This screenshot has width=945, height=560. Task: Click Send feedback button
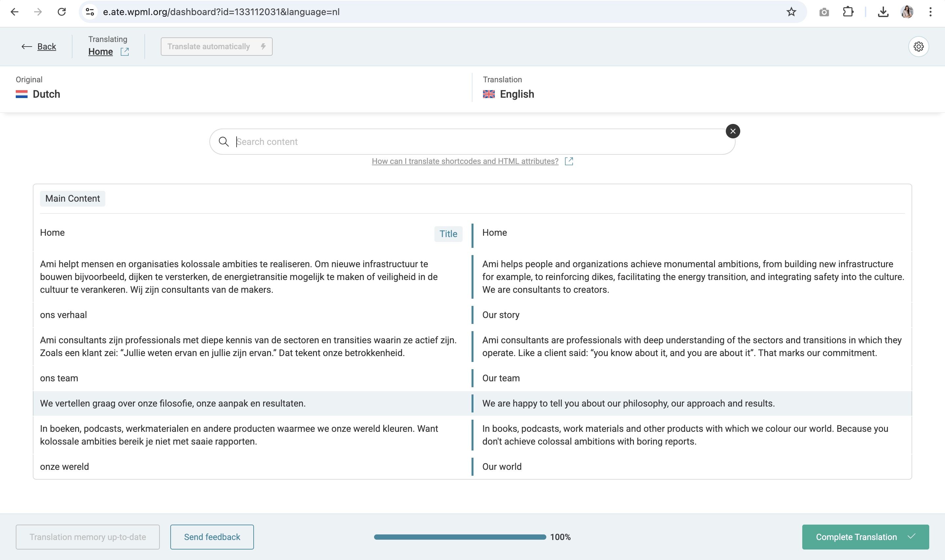pyautogui.click(x=212, y=537)
